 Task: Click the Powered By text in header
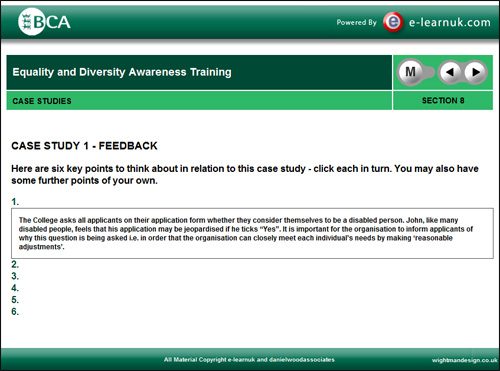click(356, 22)
